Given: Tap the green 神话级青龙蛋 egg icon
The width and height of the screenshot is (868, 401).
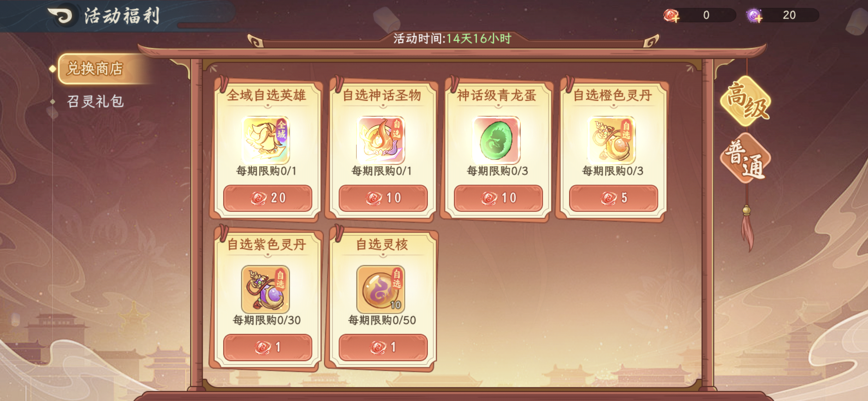Looking at the screenshot, I should coord(496,140).
